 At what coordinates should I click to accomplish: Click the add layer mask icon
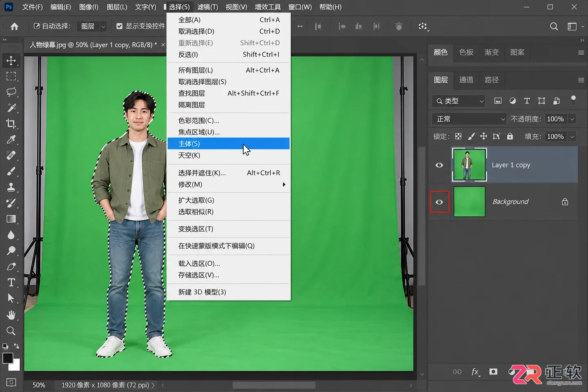tap(493, 372)
